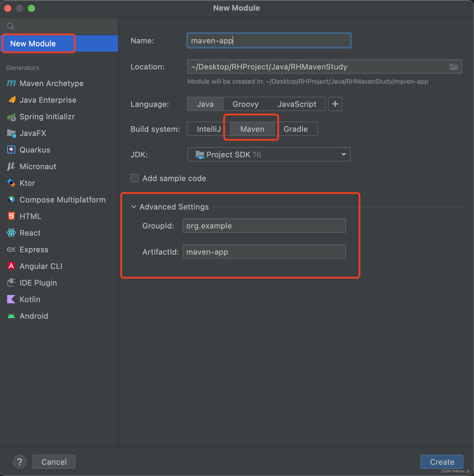This screenshot has height=476, width=474.
Task: Select Java as the language
Action: [x=205, y=104]
